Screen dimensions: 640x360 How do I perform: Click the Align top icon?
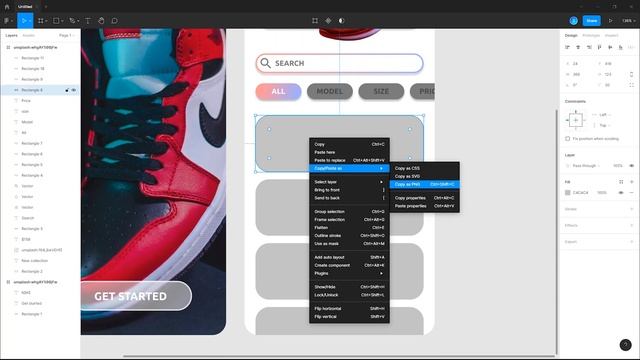599,47
